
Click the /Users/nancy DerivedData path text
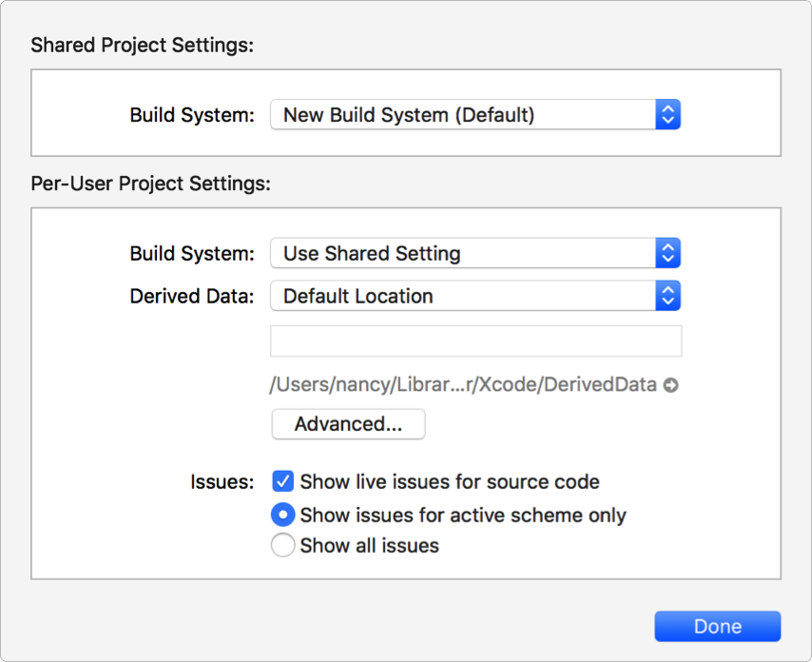point(463,385)
